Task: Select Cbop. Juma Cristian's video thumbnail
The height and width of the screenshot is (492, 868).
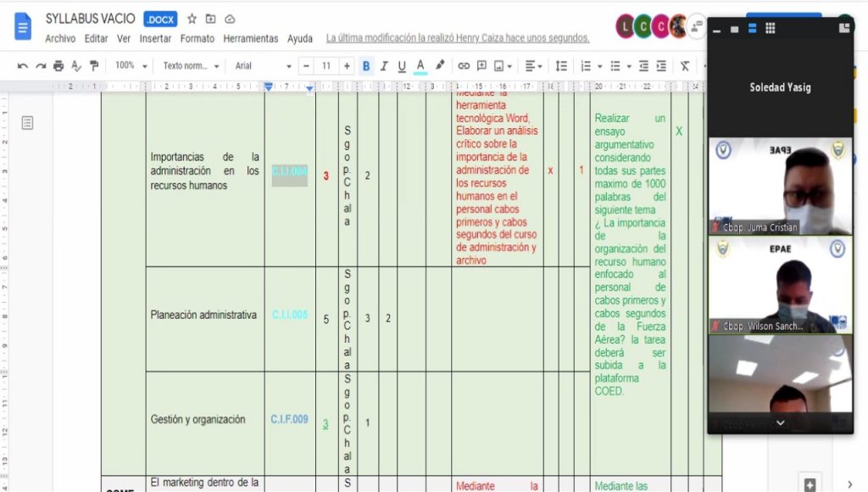Action: click(x=781, y=186)
